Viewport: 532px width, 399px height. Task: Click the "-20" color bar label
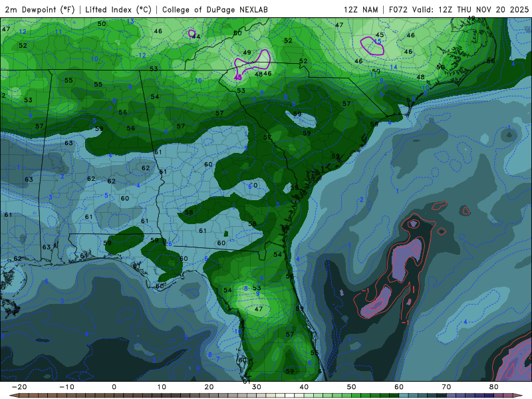click(19, 387)
